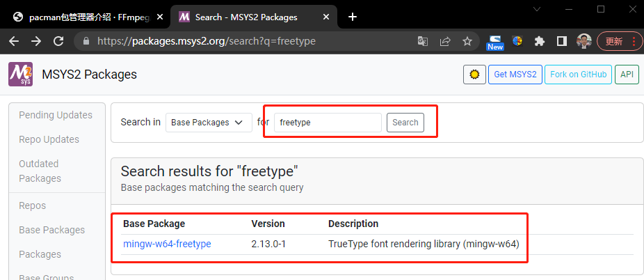
Task: Click the MSYS2 logo icon
Action: pos(20,75)
